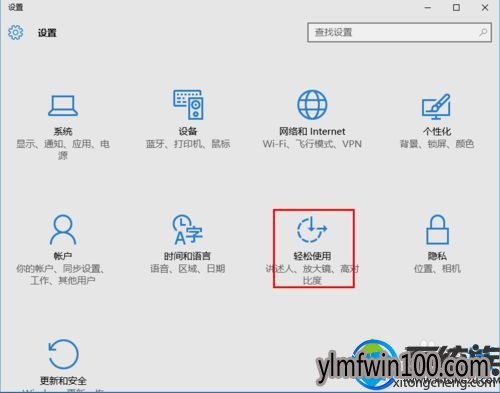The height and width of the screenshot is (393, 500).
Task: Click the magnifier icon in search box
Action: pos(483,32)
